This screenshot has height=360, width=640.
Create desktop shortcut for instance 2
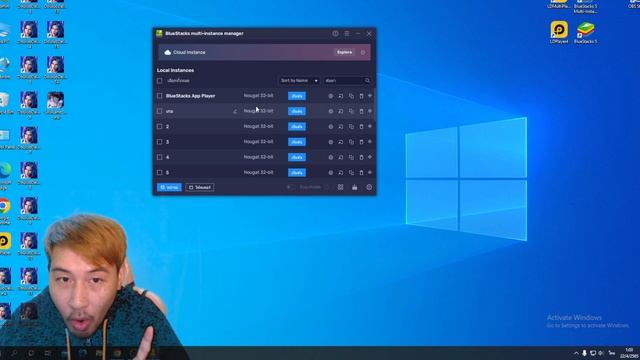341,127
